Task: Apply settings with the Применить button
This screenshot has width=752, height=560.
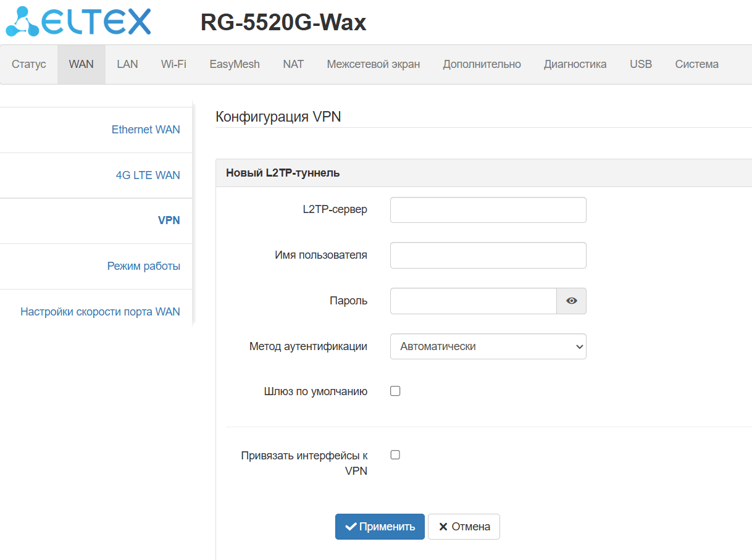Action: point(380,527)
